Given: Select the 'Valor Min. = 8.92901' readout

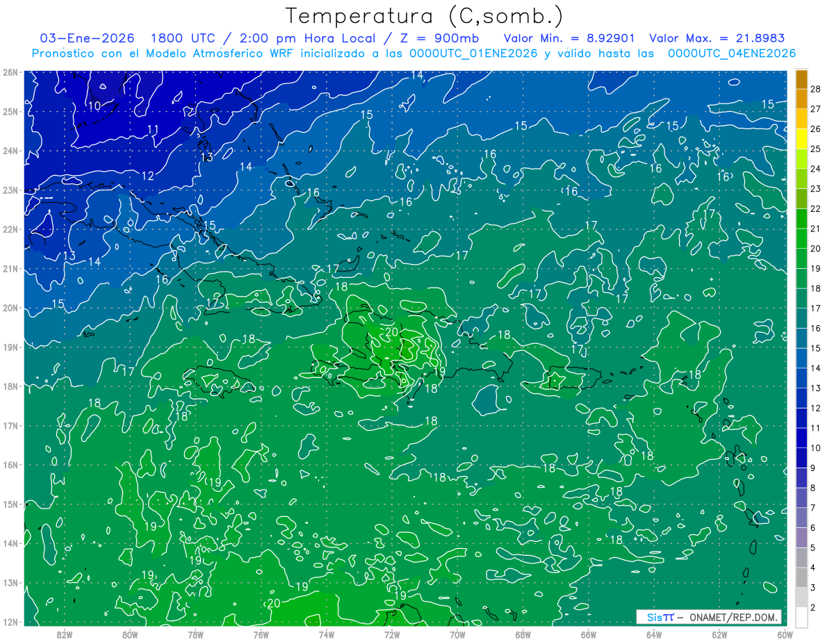Looking at the screenshot, I should click(569, 38).
